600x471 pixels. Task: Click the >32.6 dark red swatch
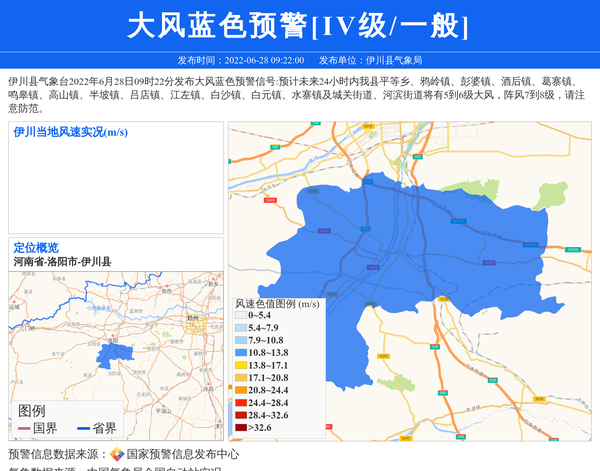pos(241,428)
